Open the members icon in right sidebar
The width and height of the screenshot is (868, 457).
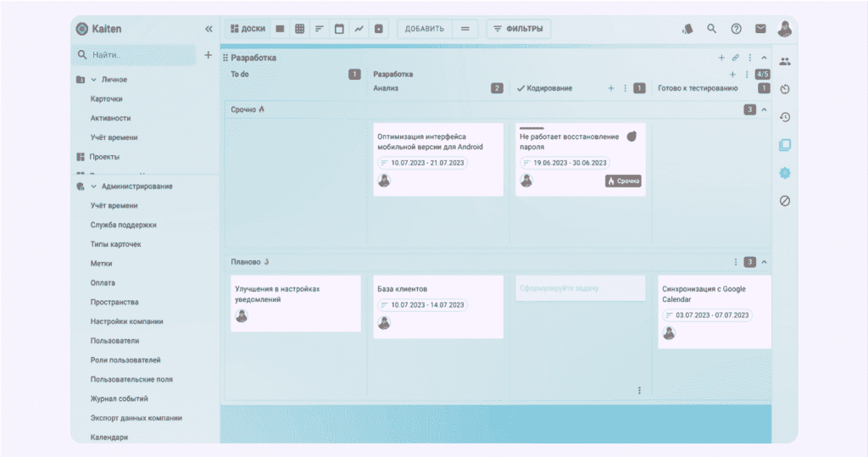(x=785, y=61)
